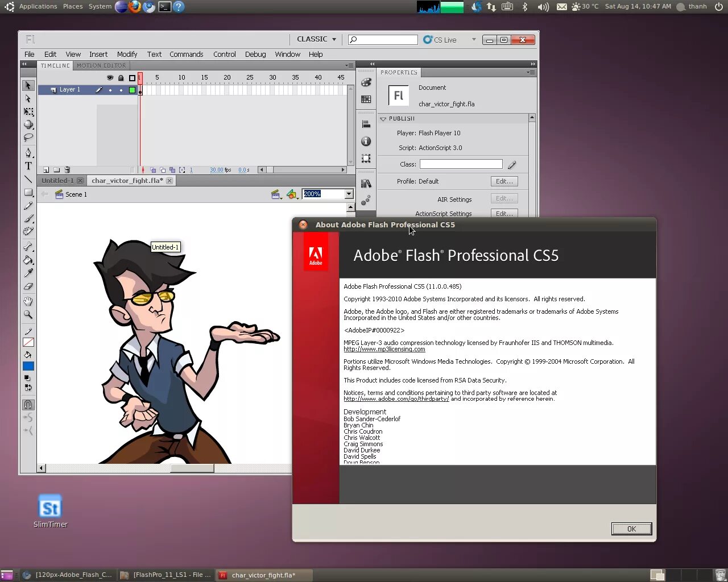Image resolution: width=728 pixels, height=582 pixels.
Task: Toggle outlines for all layers square icon
Action: pyautogui.click(x=132, y=78)
